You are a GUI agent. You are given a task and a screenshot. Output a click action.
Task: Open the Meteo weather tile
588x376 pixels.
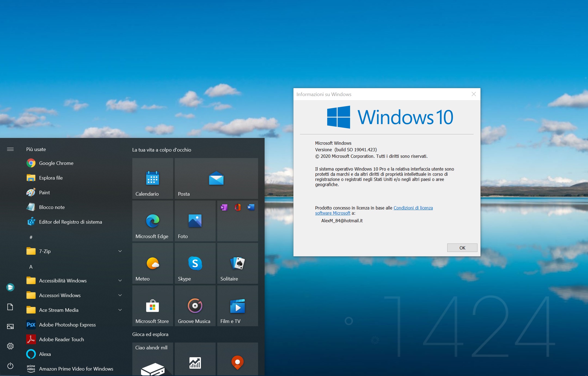click(x=153, y=263)
